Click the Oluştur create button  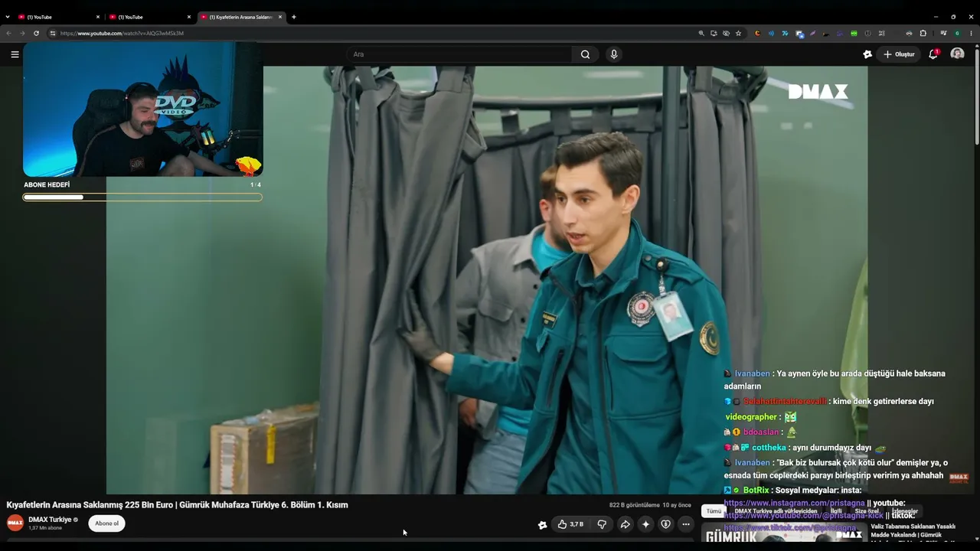click(x=900, y=54)
